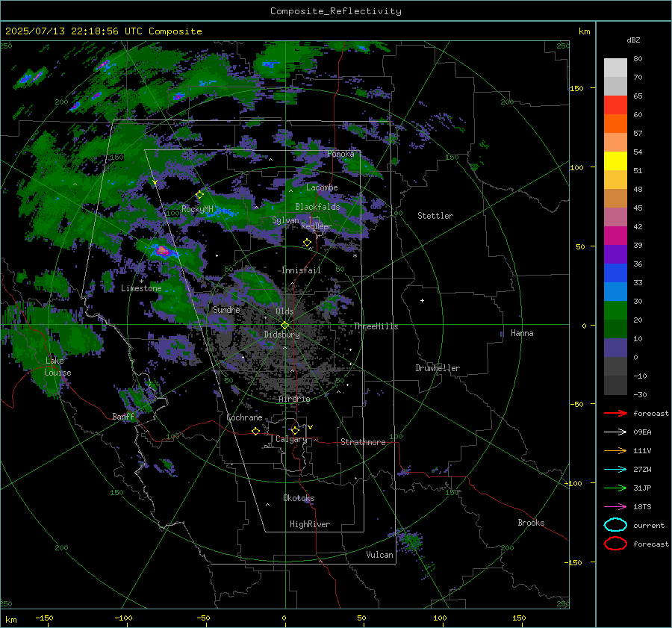Click the Hanna city label
The width and height of the screenshot is (672, 628).
(x=522, y=333)
